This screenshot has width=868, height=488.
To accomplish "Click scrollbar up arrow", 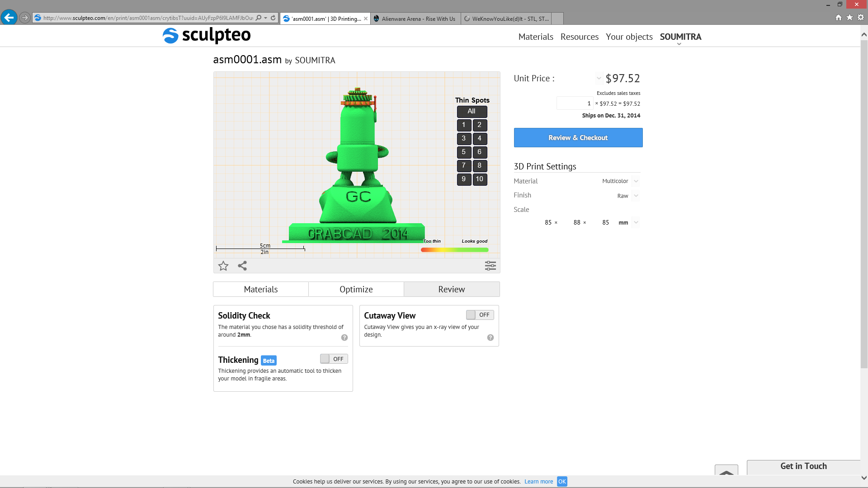I will click(864, 34).
